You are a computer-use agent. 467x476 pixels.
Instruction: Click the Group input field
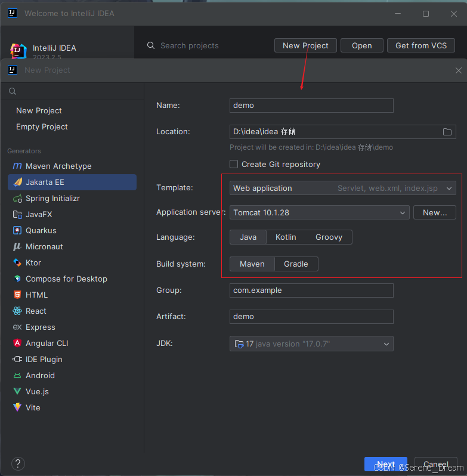point(311,290)
